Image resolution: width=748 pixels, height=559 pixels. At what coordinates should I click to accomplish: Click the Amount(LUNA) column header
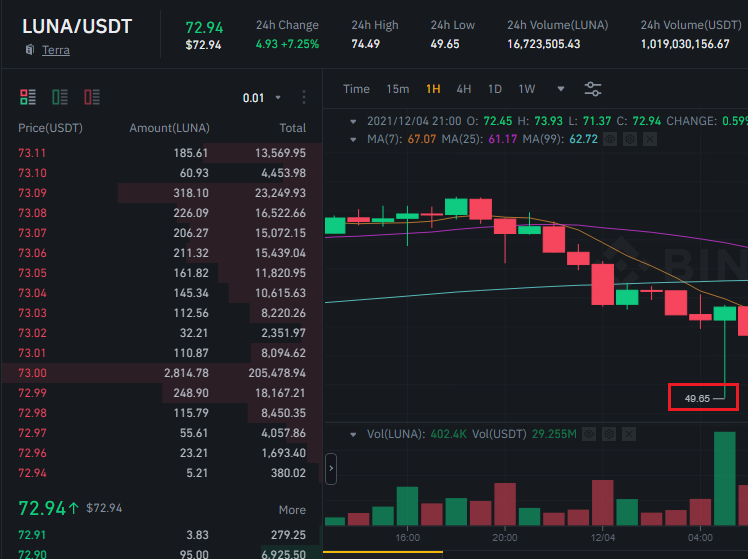click(169, 128)
